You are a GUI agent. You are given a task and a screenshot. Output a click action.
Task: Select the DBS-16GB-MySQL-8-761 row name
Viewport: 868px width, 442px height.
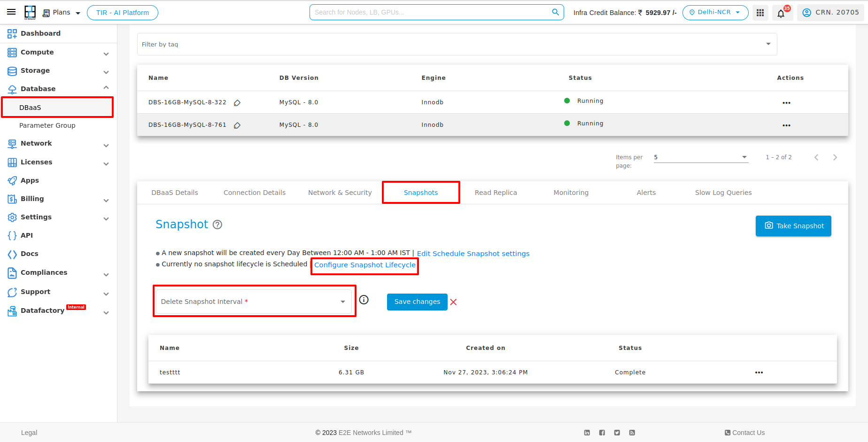(187, 125)
